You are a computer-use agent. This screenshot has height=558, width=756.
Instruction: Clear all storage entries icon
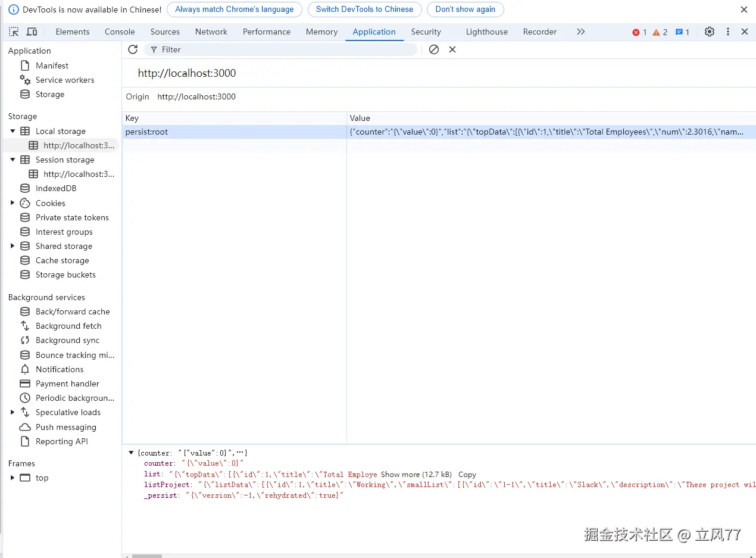434,49
